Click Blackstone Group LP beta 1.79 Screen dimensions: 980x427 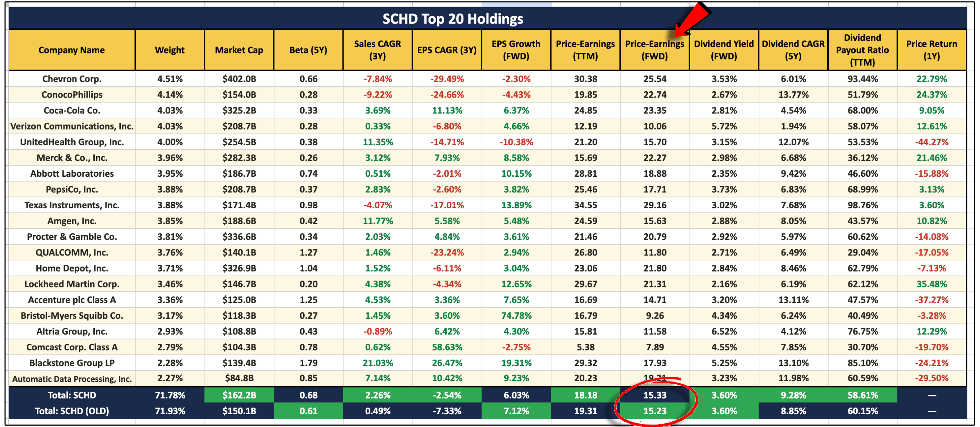tap(308, 363)
